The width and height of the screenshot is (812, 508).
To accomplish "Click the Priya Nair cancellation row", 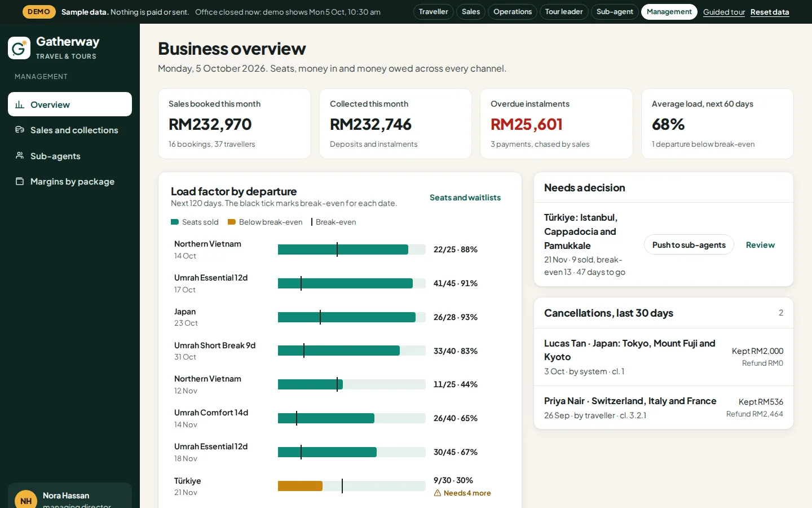I will click(664, 408).
